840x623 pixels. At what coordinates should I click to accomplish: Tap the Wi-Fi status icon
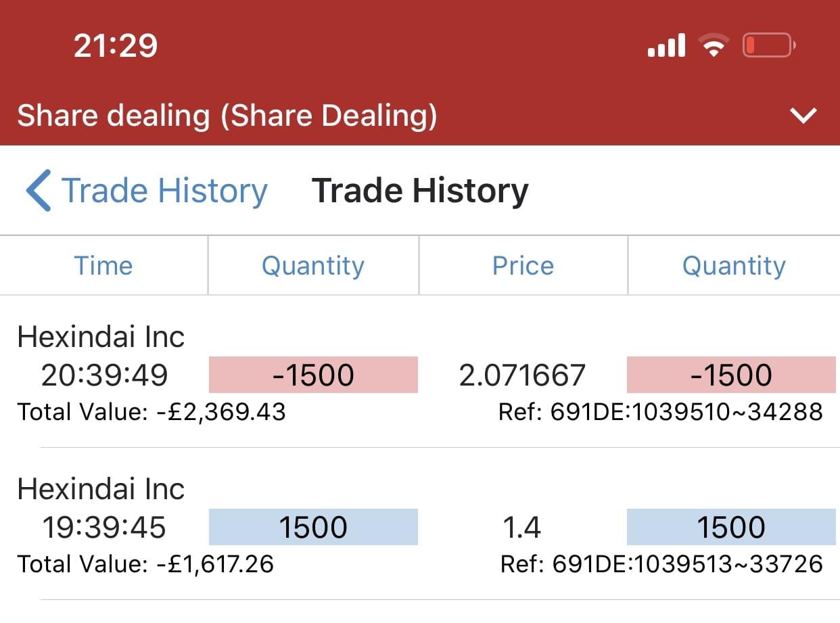[x=713, y=46]
